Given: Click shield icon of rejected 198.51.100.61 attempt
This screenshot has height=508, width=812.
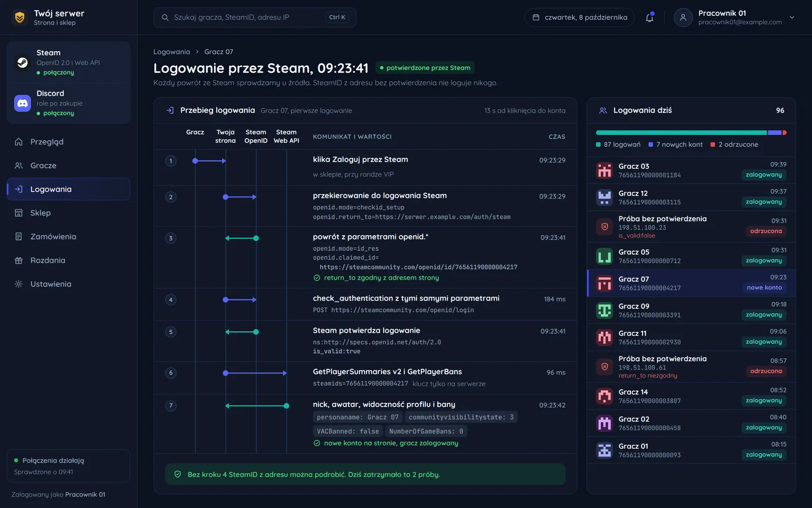Looking at the screenshot, I should [x=604, y=367].
